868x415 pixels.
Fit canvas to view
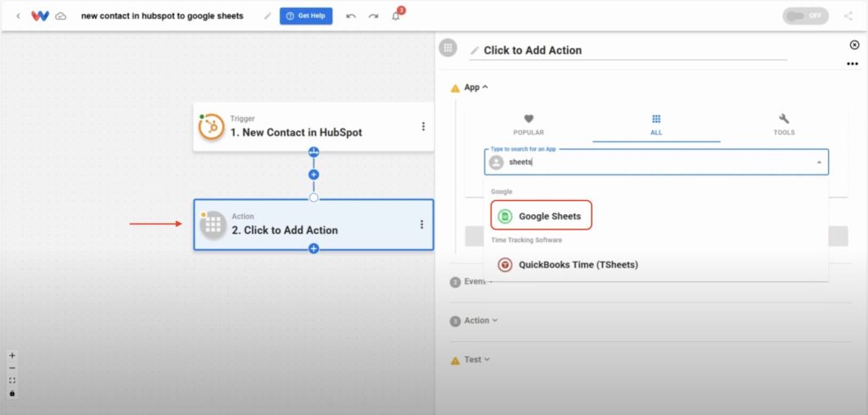[12, 380]
